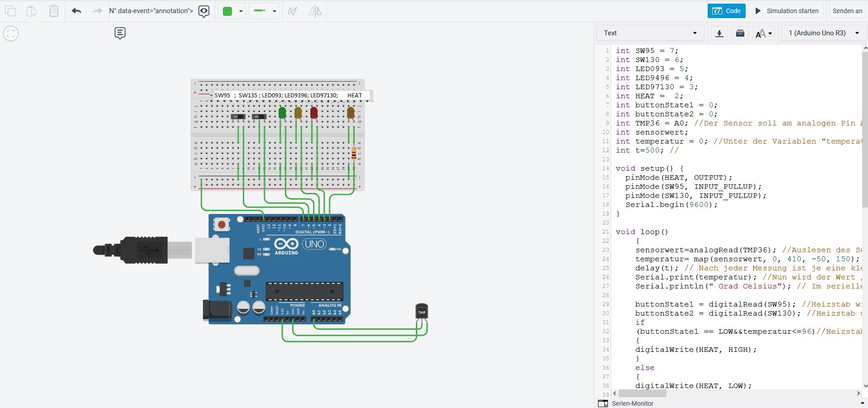Click the scroll left arrow in code editor
Screen dimensions: 868x408
(x=615, y=394)
